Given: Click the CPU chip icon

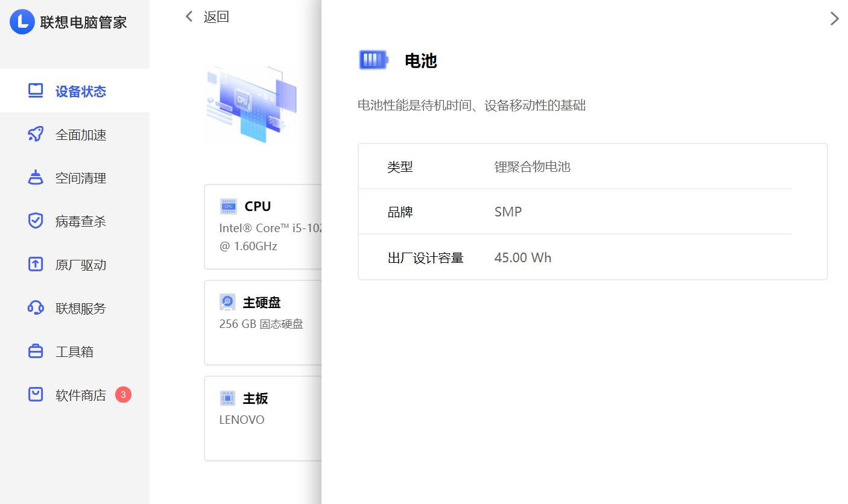Looking at the screenshot, I should (x=229, y=206).
